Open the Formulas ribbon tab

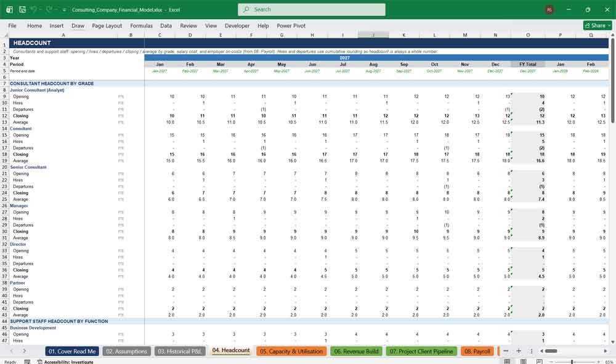coord(142,25)
